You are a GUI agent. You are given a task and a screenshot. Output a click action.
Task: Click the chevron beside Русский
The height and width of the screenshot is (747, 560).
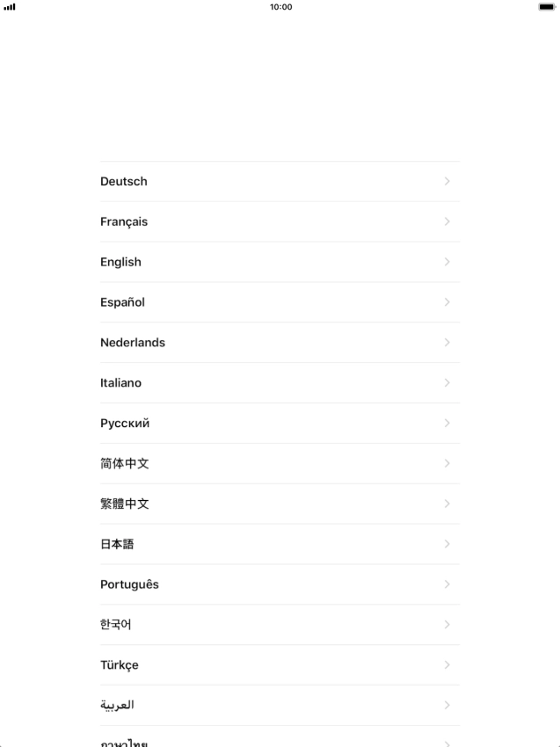click(447, 423)
